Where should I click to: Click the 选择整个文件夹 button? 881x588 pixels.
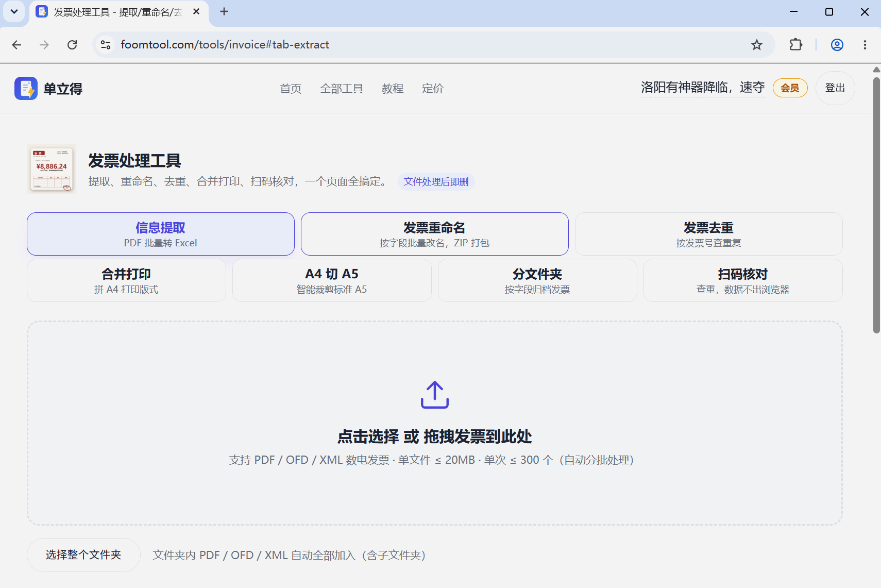pos(83,555)
